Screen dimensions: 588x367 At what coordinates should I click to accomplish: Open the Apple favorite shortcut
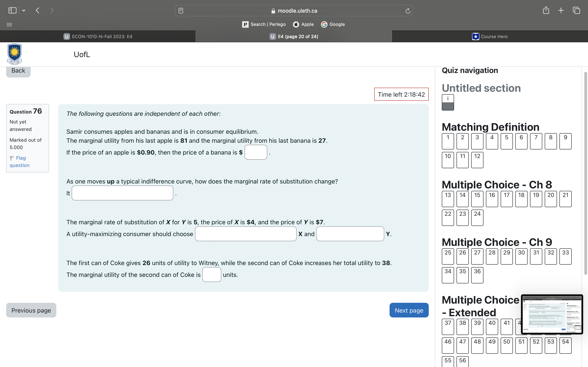click(303, 24)
